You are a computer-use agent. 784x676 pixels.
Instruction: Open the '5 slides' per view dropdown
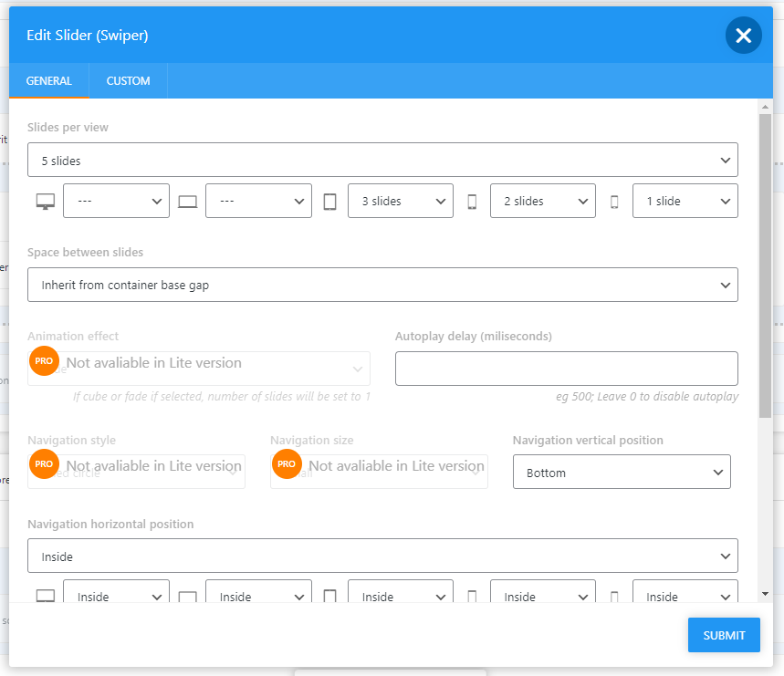coord(382,160)
